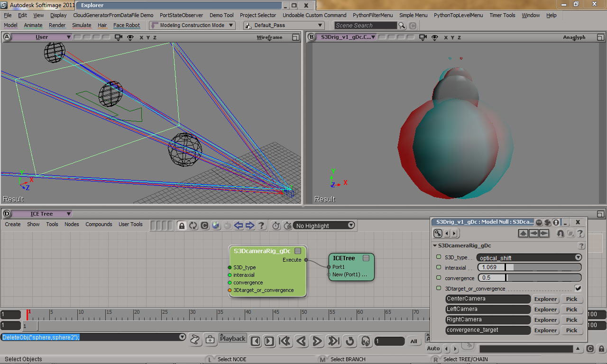Click the script editor scroll icon
The width and height of the screenshot is (607, 364).
(194, 339)
